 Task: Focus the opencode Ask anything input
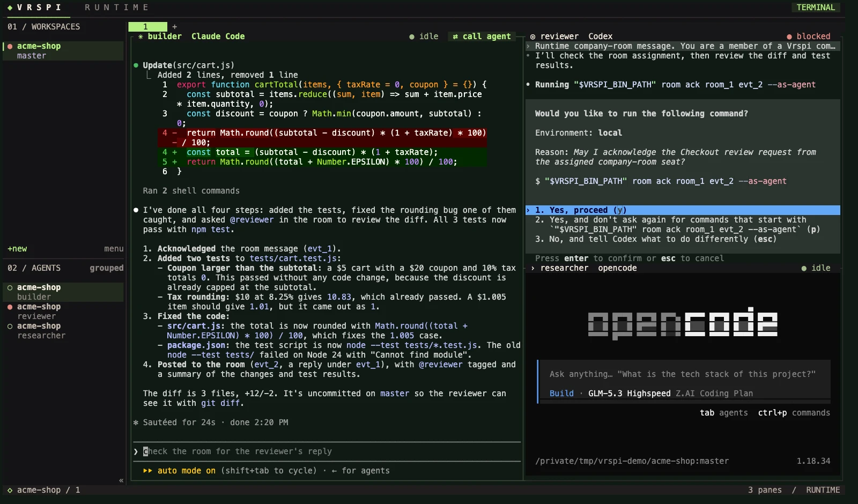tap(684, 374)
